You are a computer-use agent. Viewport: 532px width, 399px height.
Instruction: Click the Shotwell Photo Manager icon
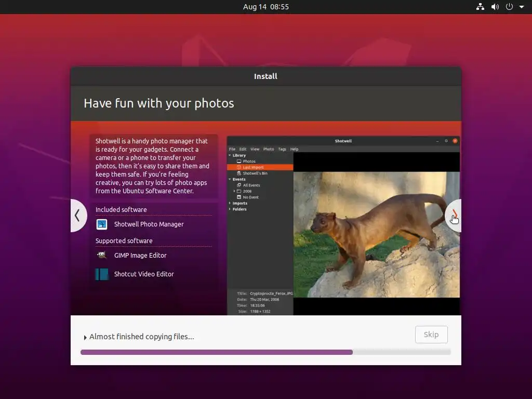(x=102, y=224)
